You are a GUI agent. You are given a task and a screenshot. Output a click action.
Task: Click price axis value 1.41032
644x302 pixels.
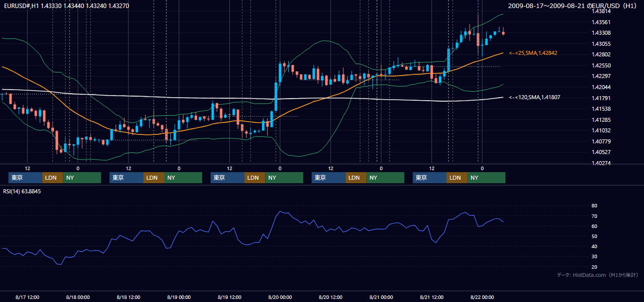tap(601, 130)
